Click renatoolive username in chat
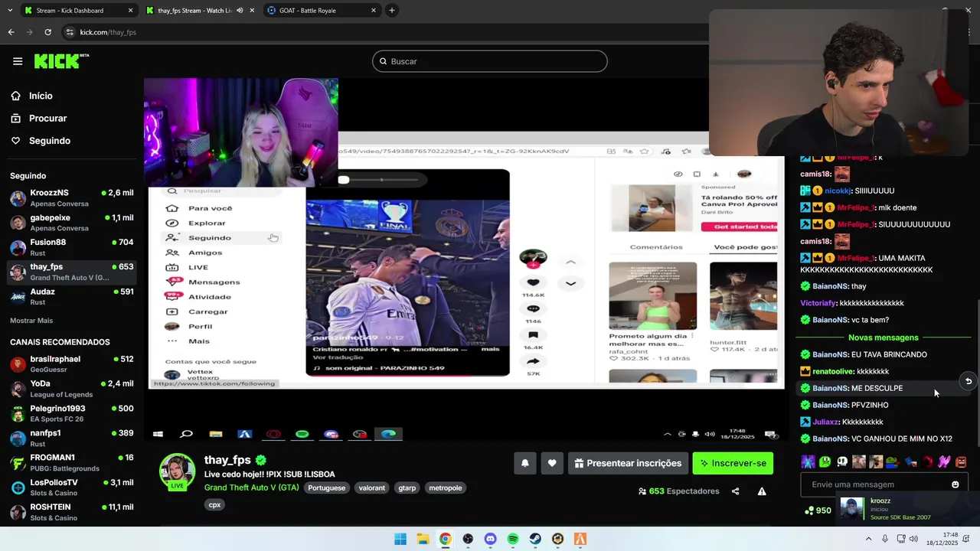The height and width of the screenshot is (551, 980). [833, 371]
